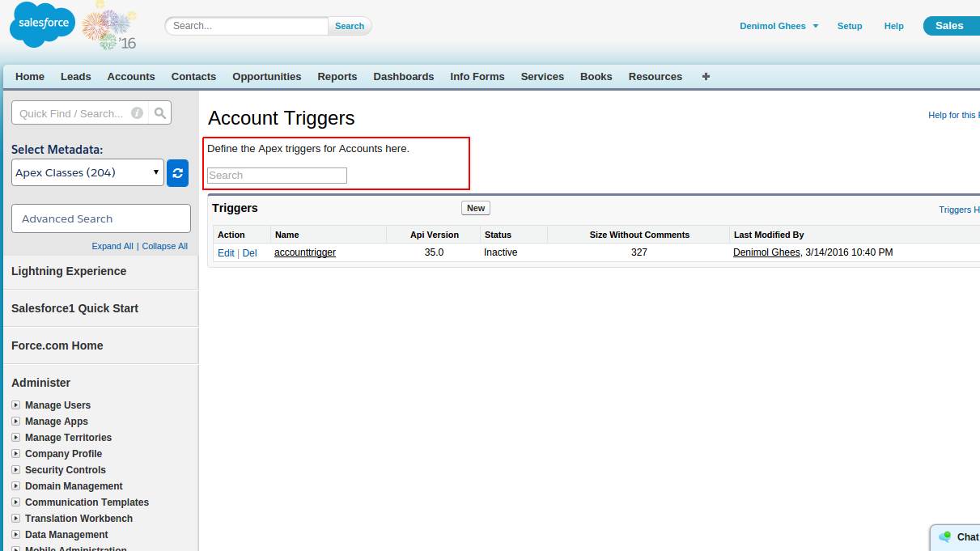Expand the Manage Territories section
The height and width of the screenshot is (551, 980).
(x=16, y=438)
